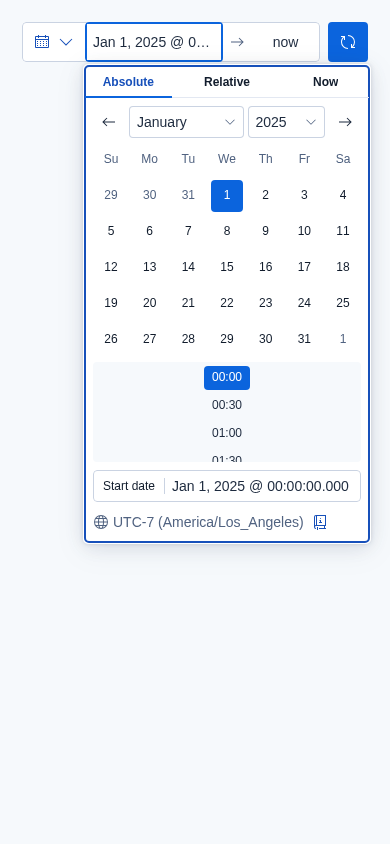Click the arrow between start and end dates
Screen dimensions: 390x844
[237, 42]
